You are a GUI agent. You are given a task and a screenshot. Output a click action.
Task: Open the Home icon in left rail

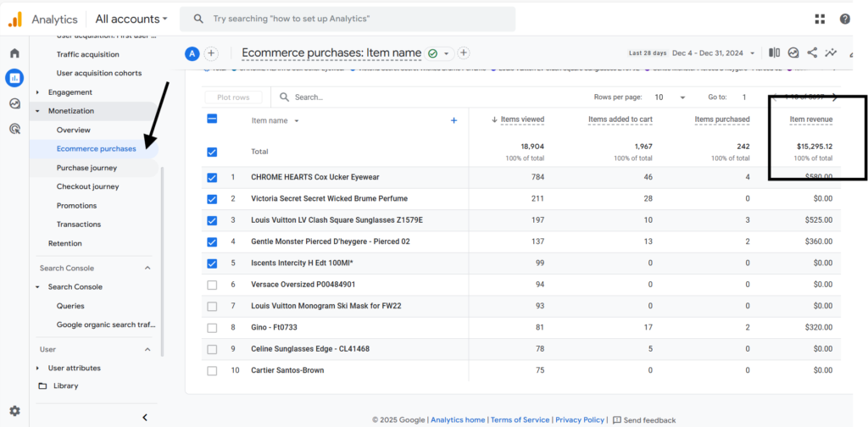[x=15, y=53]
